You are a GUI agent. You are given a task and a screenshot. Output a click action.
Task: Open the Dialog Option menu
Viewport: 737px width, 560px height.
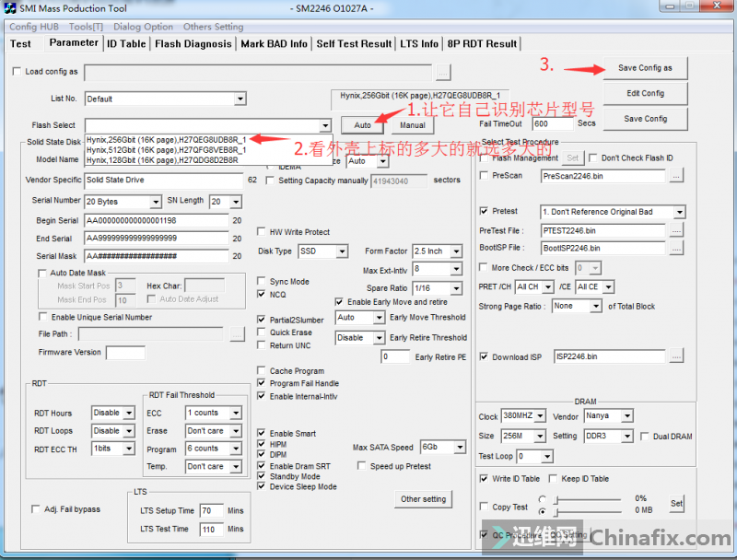143,27
